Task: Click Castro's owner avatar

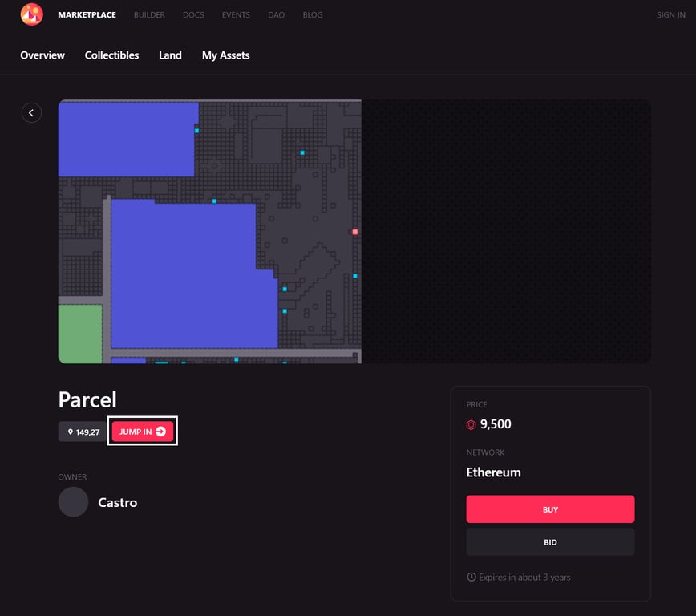Action: tap(73, 501)
